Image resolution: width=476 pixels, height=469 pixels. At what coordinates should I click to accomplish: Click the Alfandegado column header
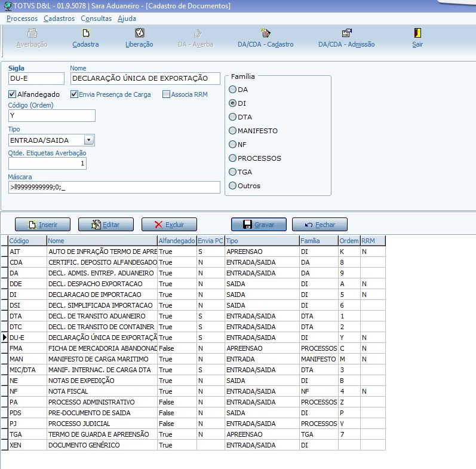click(x=177, y=241)
